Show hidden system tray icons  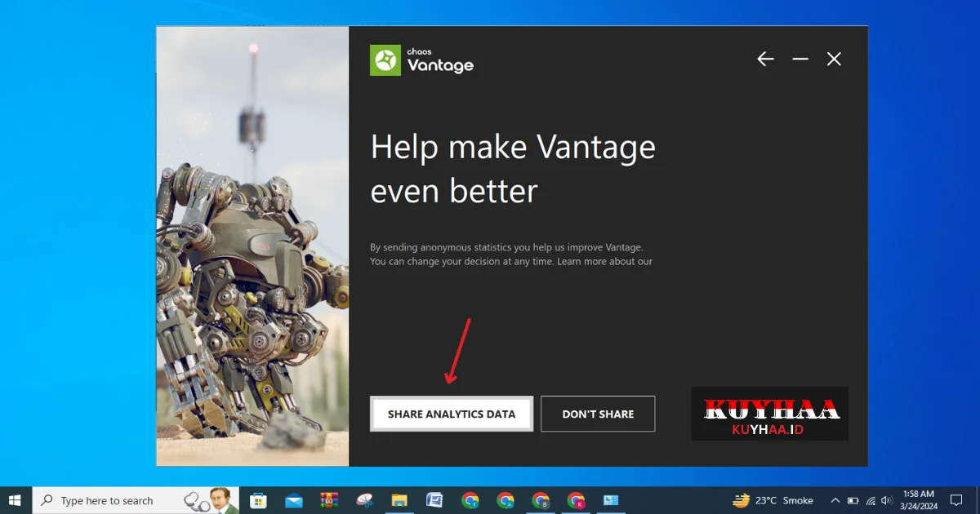pos(835,500)
